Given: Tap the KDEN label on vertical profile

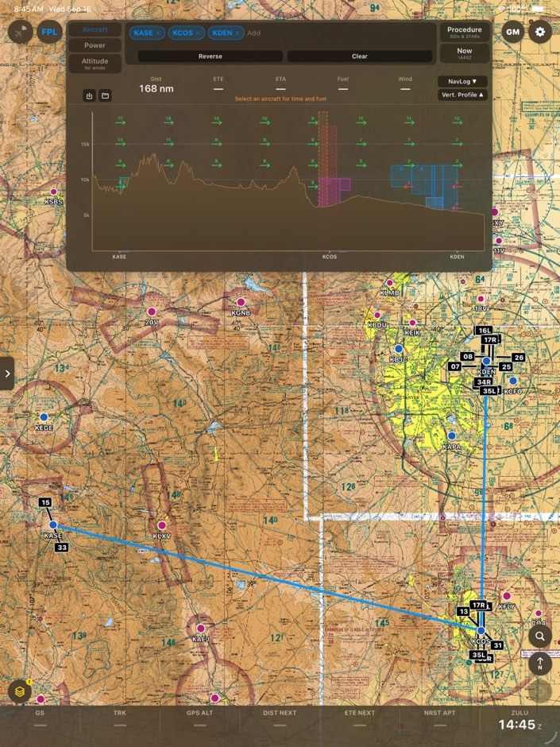Looking at the screenshot, I should point(458,257).
